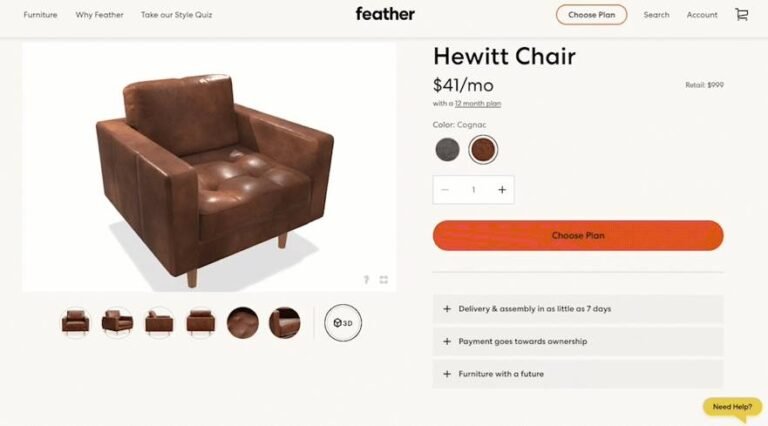Click the feather logo
Screen dimensions: 768x426
pos(385,14)
